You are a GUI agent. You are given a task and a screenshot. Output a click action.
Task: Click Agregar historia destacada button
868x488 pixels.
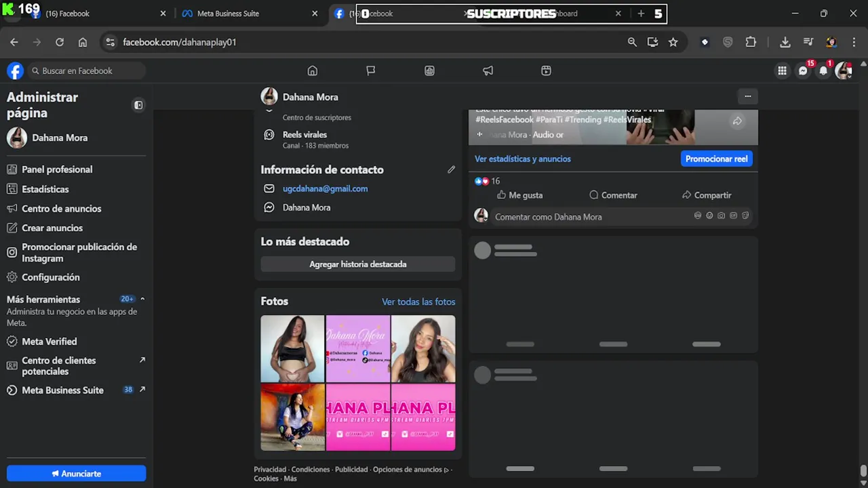[358, 264]
